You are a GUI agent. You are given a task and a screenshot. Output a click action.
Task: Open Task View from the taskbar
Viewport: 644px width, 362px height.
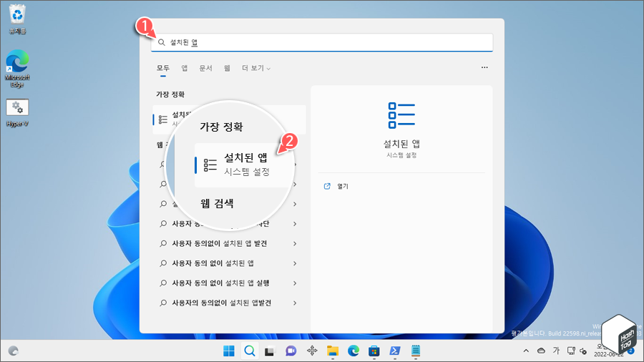click(x=270, y=351)
